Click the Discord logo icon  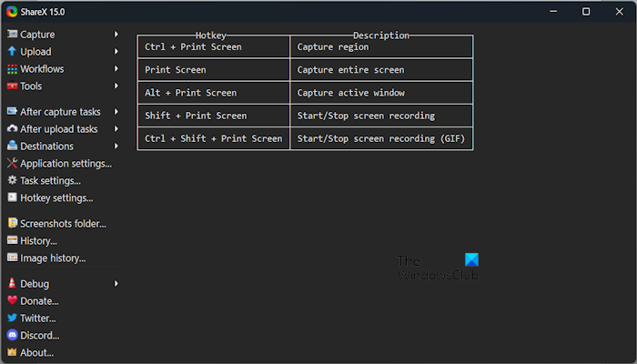coord(13,336)
